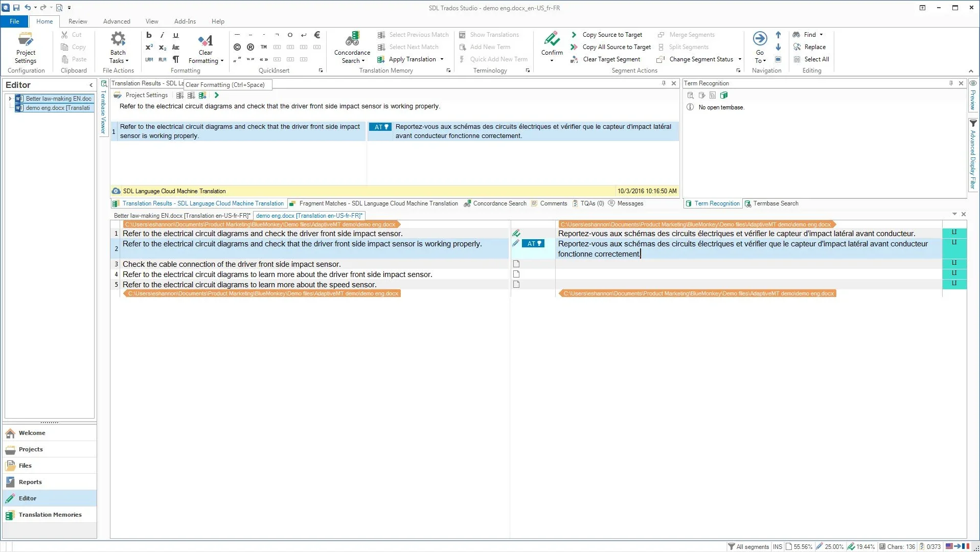Open the Termbase Search tab
This screenshot has height=552, width=980.
click(775, 203)
